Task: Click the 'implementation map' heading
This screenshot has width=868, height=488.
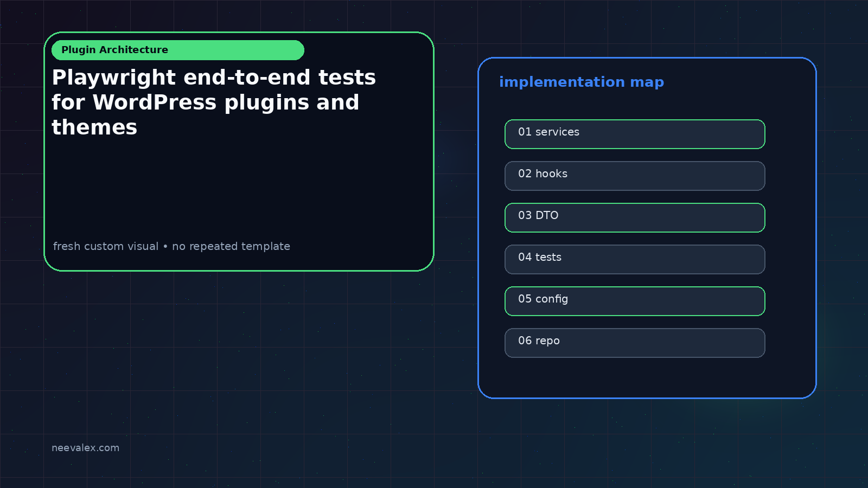Action: pyautogui.click(x=582, y=82)
